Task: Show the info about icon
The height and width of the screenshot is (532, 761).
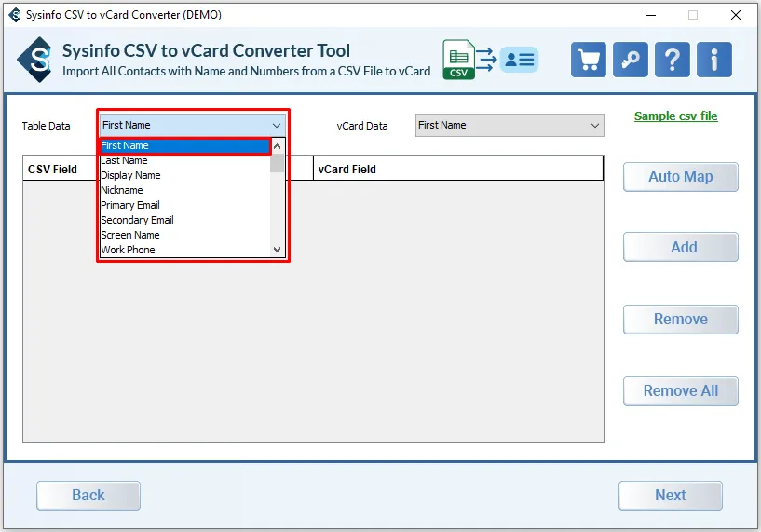Action: click(x=713, y=60)
